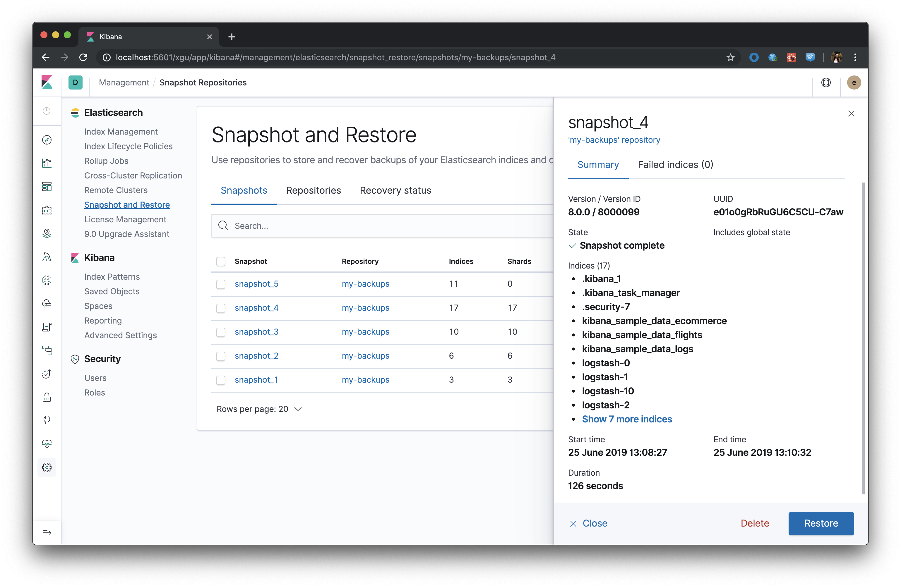901x588 pixels.
Task: Open 'my-backups' repository link in flyout
Action: coord(614,140)
